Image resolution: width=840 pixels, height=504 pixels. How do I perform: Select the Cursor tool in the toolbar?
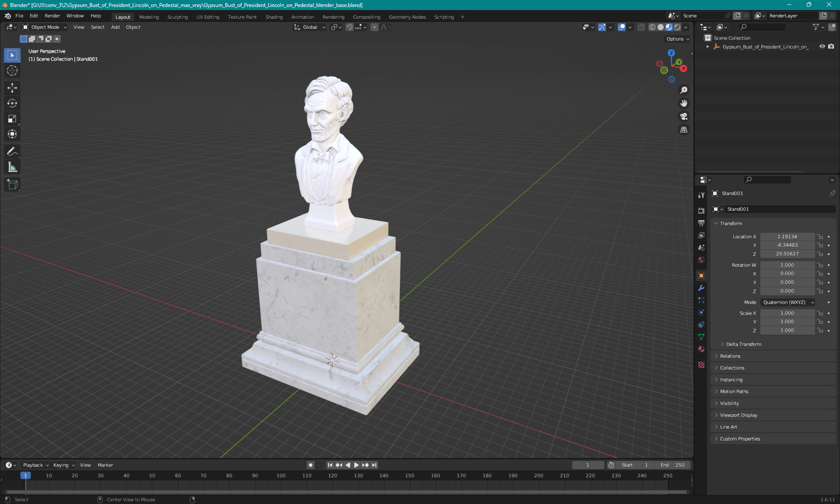pos(12,70)
